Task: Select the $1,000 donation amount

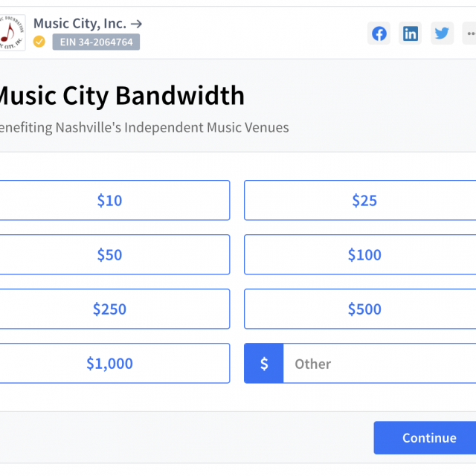Action: point(110,364)
